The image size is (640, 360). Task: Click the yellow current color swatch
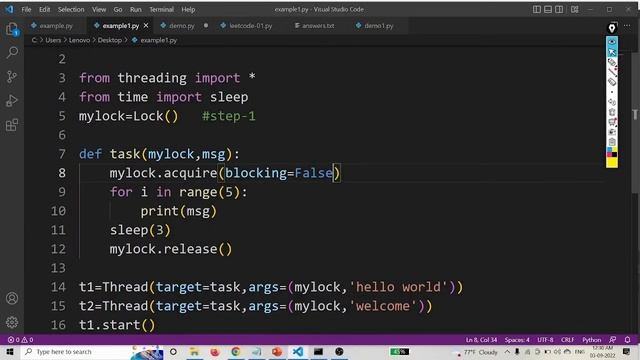(612, 162)
